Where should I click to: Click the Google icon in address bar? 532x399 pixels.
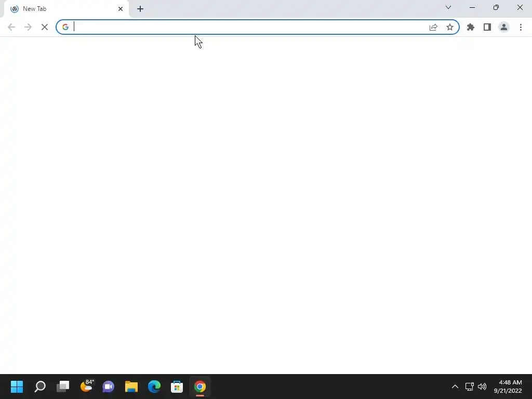point(65,27)
